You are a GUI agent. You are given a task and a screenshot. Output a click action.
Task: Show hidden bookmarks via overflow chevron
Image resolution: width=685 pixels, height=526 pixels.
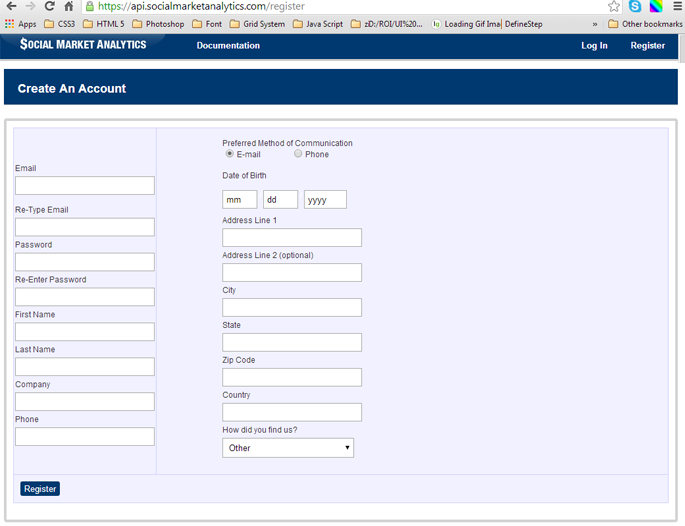click(595, 24)
